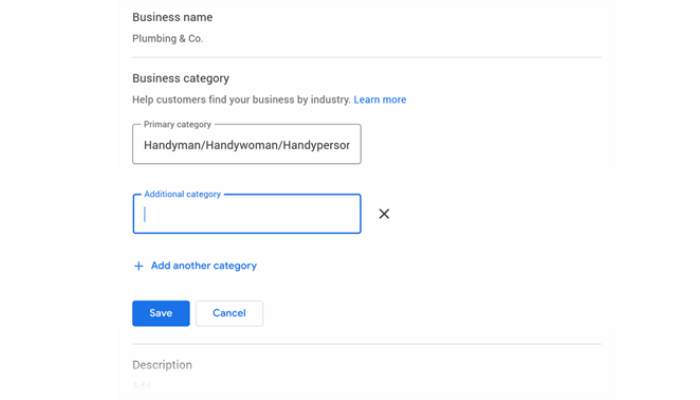This screenshot has width=700, height=400.
Task: Select the Plumbing & Co. business name text
Action: [x=169, y=39]
